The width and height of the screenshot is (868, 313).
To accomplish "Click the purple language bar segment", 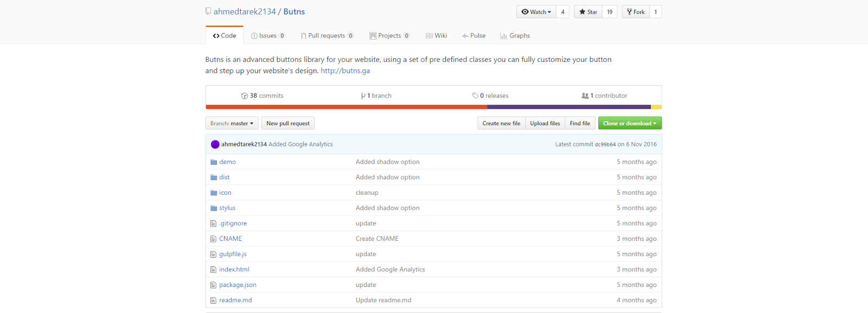I will 569,107.
